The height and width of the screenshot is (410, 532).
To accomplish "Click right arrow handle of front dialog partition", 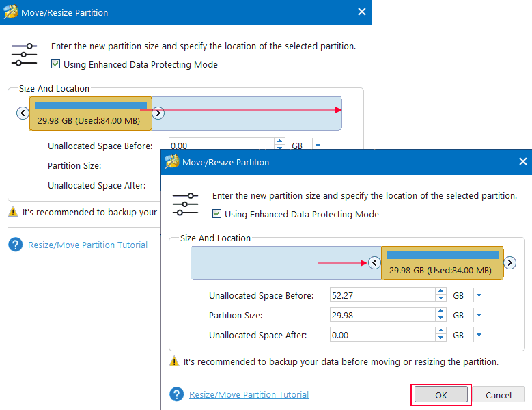I will (x=509, y=262).
